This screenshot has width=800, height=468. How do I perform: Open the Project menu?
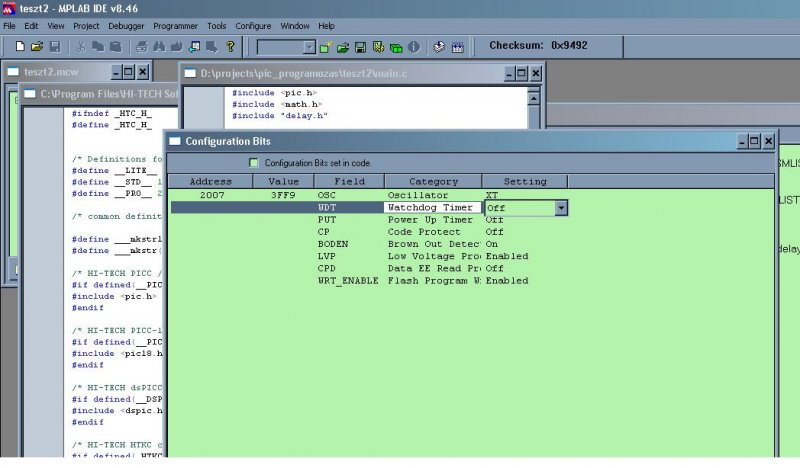[86, 26]
